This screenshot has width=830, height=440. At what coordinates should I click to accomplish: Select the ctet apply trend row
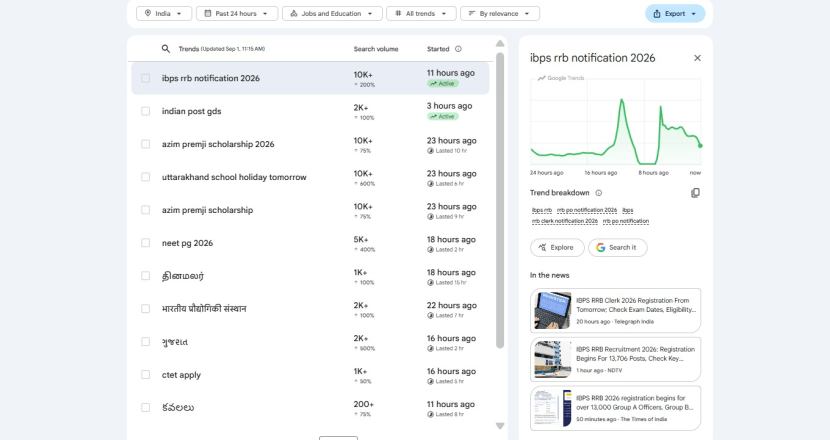310,375
